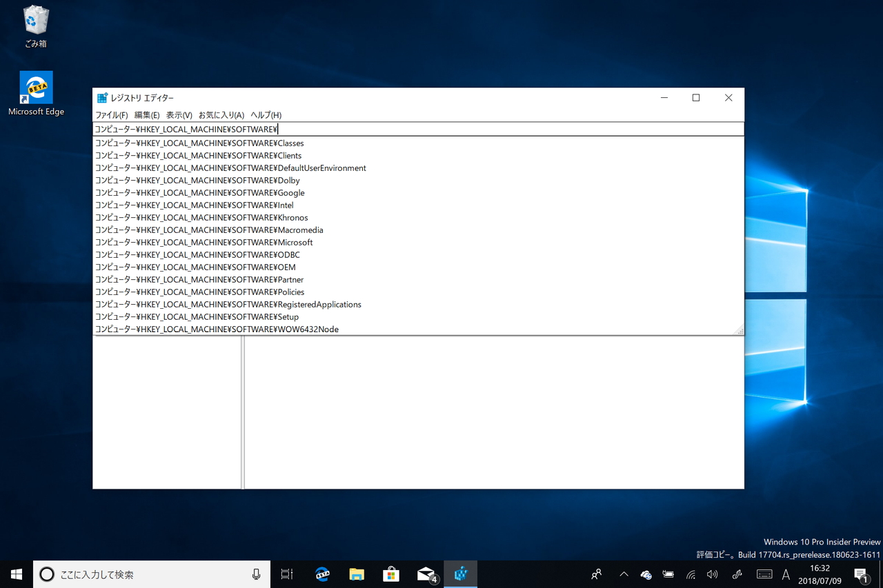Pick the SOFTWARE¥ODBC suggestion

(418, 255)
